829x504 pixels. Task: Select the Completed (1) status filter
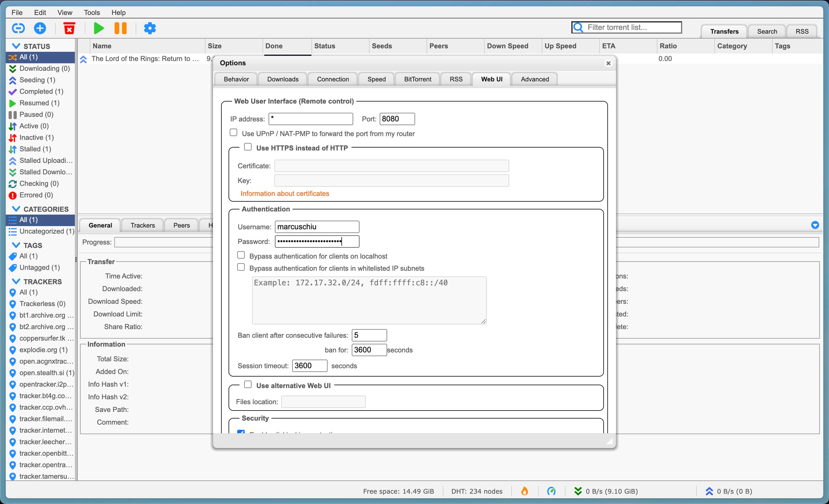tap(40, 91)
